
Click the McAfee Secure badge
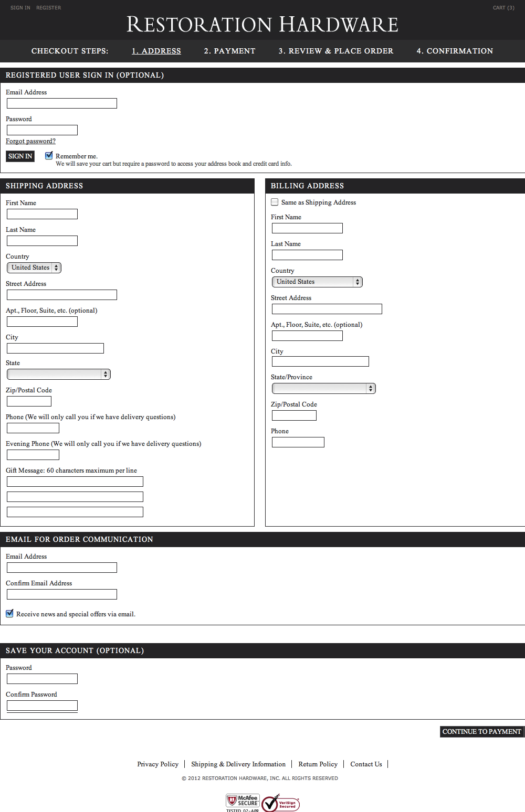244,801
